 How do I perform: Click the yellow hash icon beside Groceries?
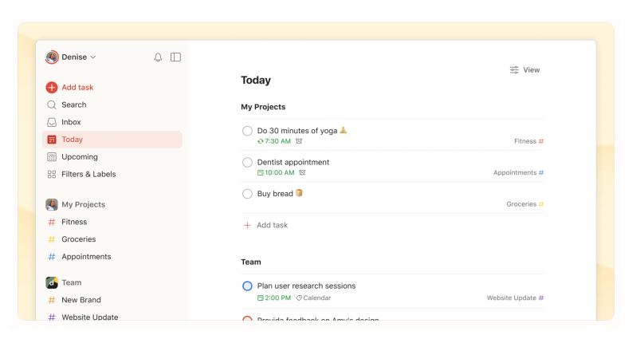(x=52, y=239)
